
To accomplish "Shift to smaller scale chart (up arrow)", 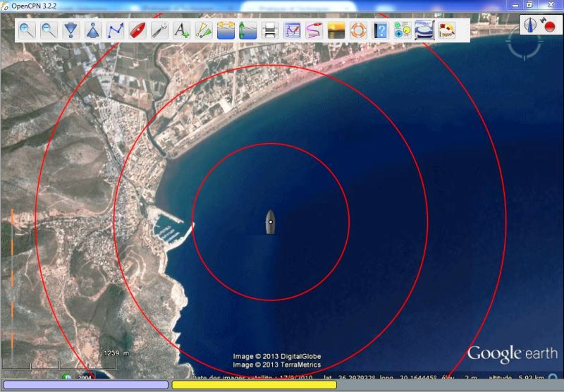I will [93, 30].
